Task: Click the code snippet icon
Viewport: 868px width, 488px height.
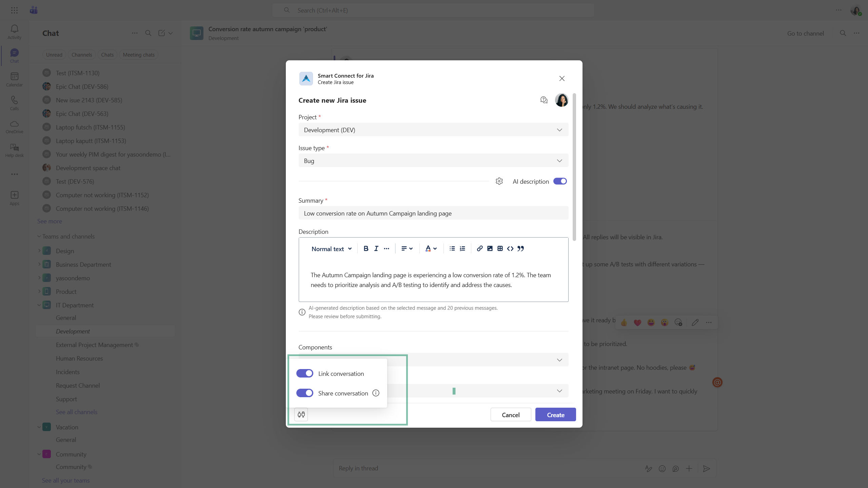Action: [510, 248]
